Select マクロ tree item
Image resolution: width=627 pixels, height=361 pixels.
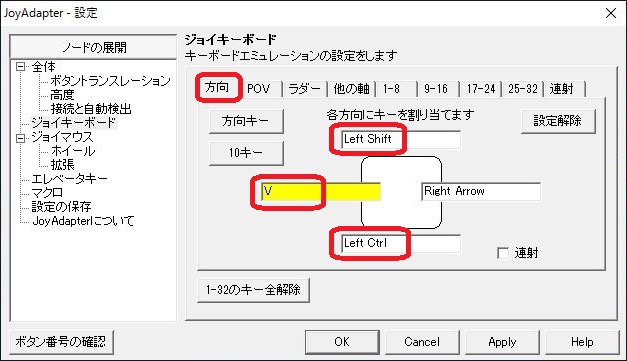coord(47,193)
